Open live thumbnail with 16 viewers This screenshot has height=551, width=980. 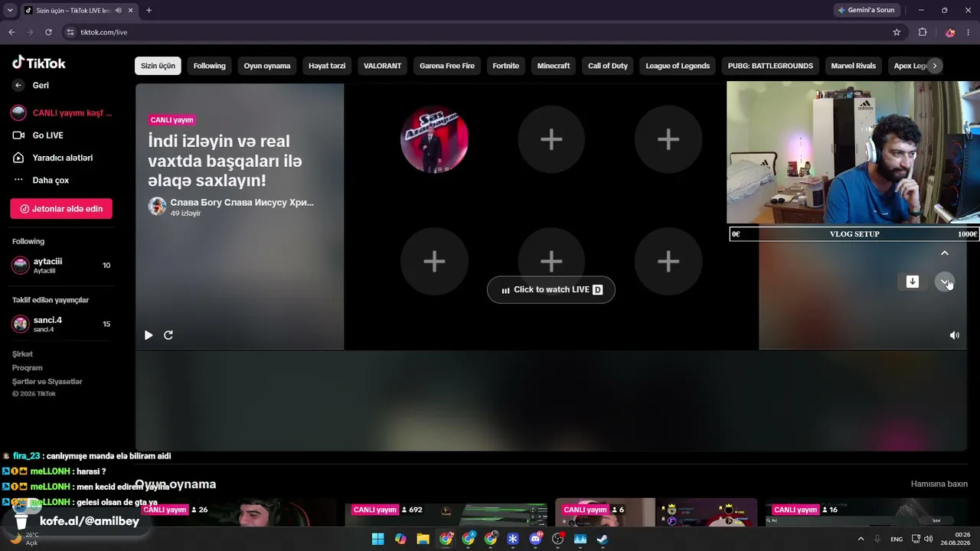[867, 512]
